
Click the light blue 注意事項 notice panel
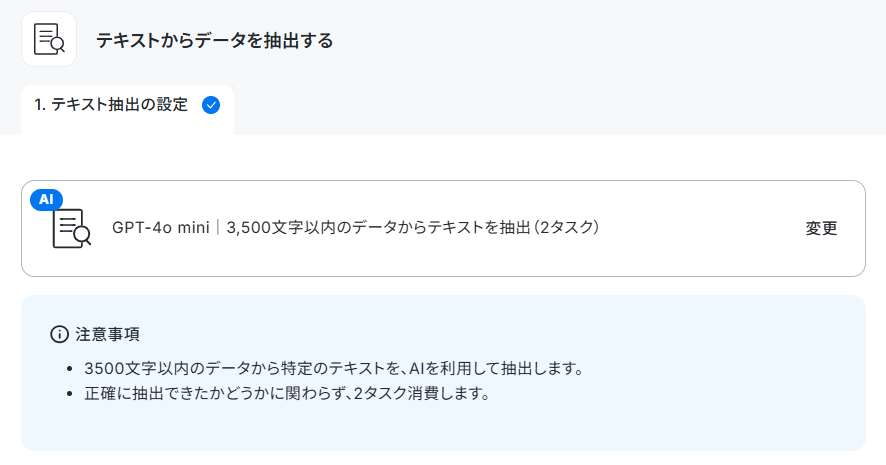pos(443,373)
